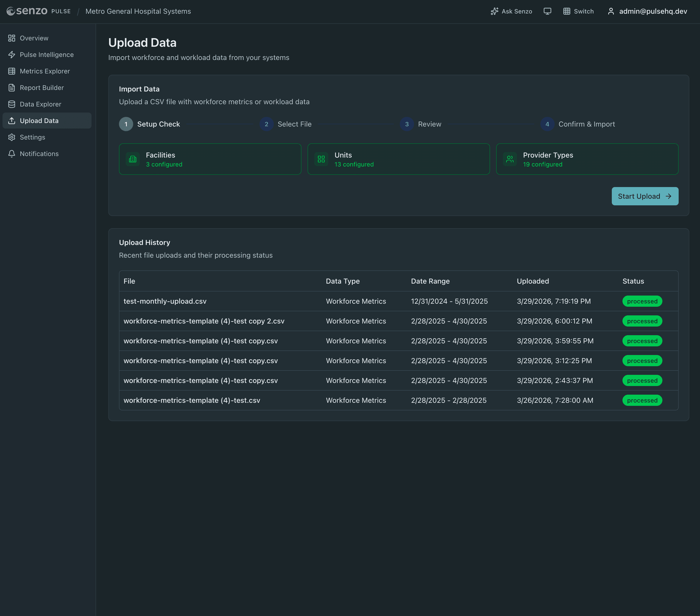Open the account icon for admin@pulsehq.dev
Screen dimensions: 700x616
[611, 11]
